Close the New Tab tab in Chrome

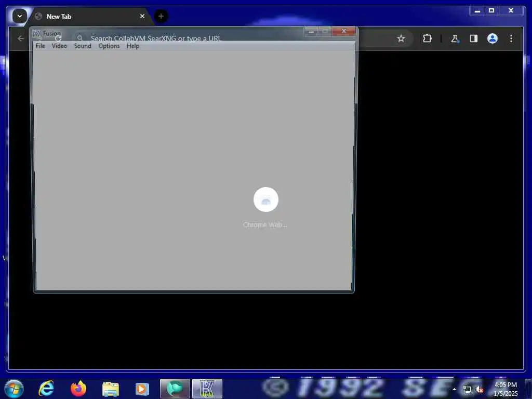[x=142, y=16]
